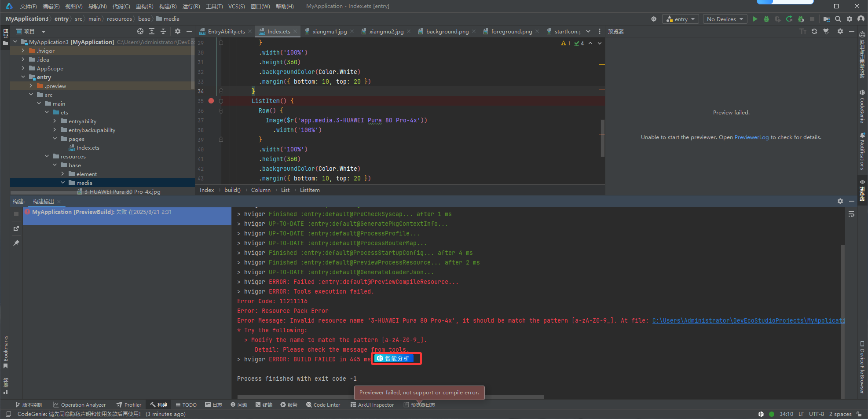Switch to the background.png tab

447,31
